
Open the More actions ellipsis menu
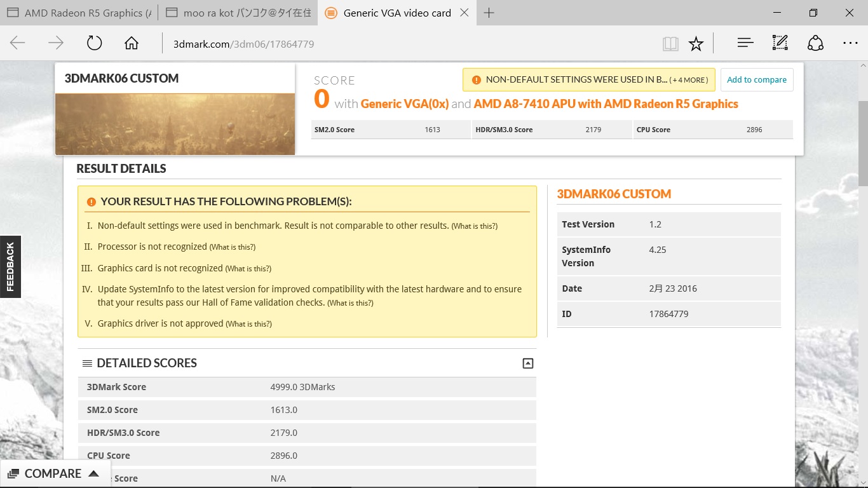click(x=850, y=43)
